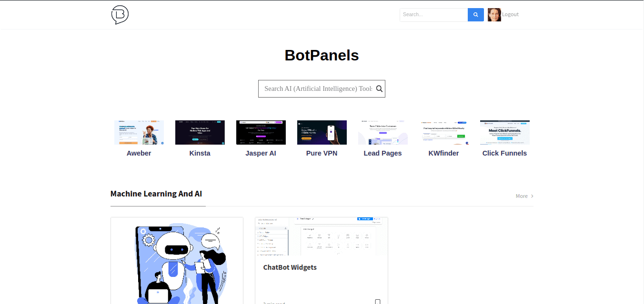Select the Aweber text link
644x304 pixels.
tap(139, 153)
